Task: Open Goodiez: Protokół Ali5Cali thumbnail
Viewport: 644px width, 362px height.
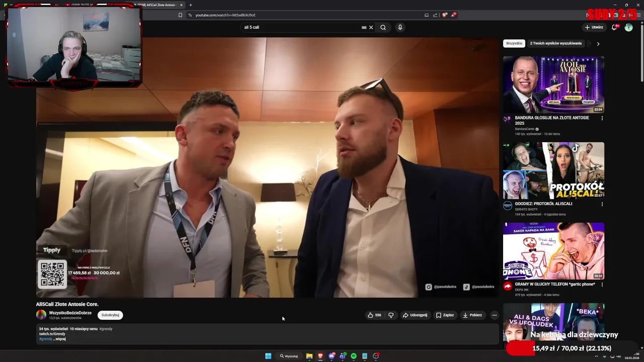Action: pos(553,170)
